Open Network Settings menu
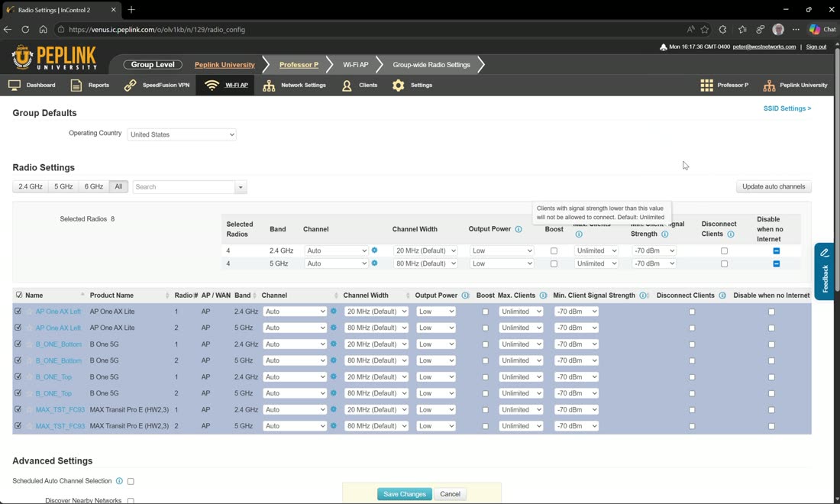 click(x=294, y=86)
